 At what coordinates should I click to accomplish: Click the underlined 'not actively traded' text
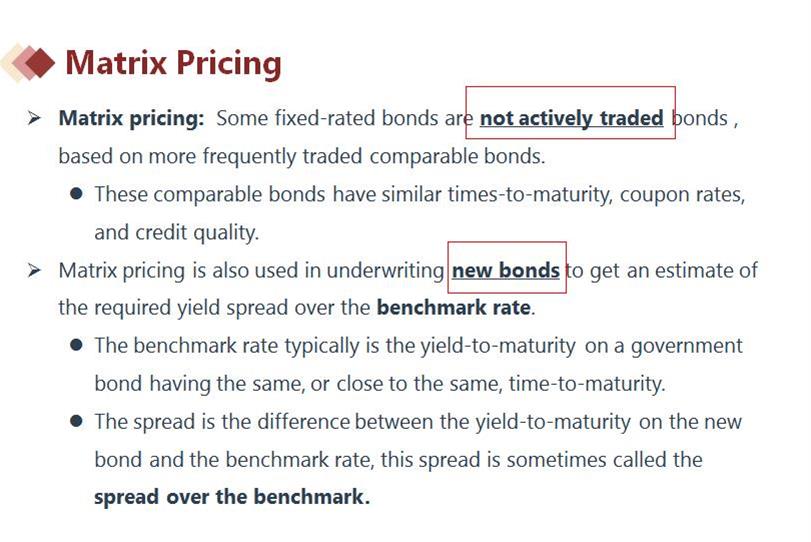coord(572,118)
